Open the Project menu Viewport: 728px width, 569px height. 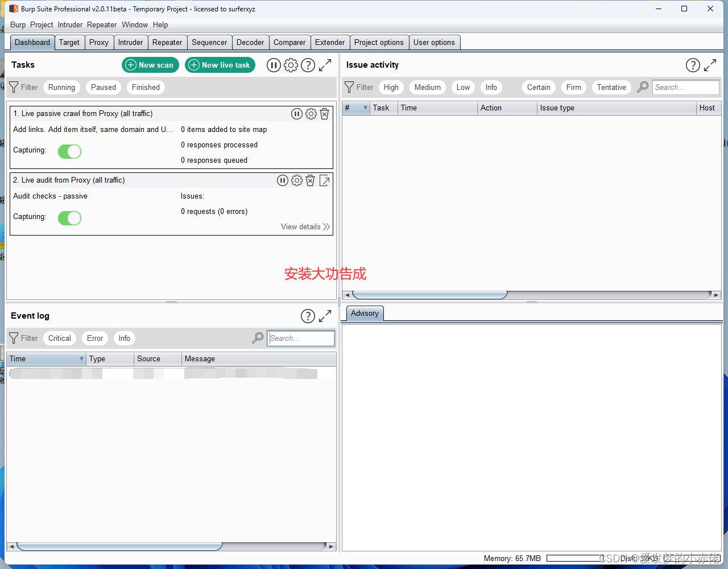coord(42,24)
